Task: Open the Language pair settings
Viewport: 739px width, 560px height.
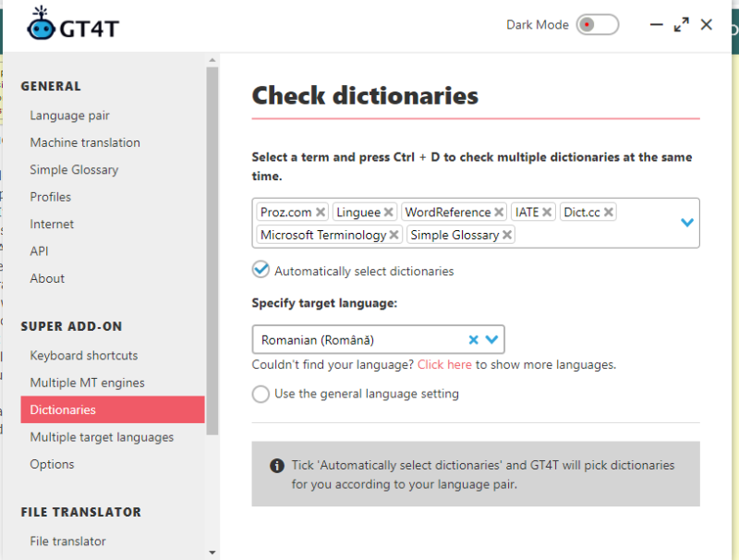Action: click(x=70, y=116)
